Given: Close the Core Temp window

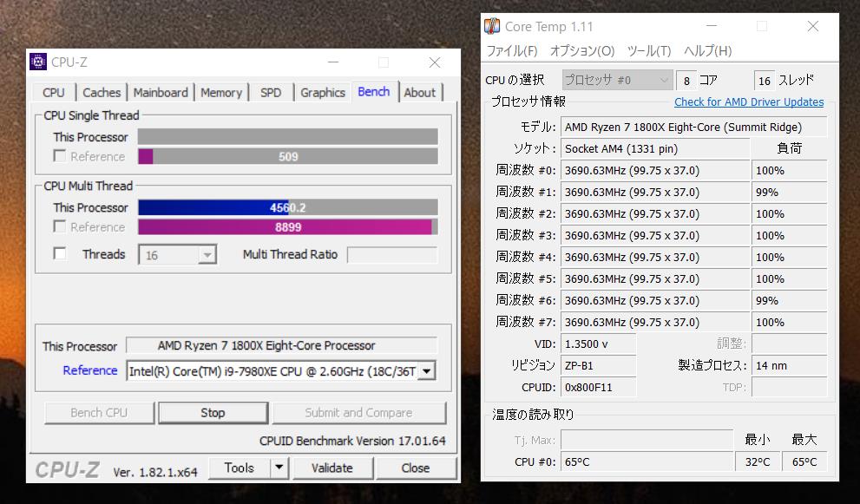Looking at the screenshot, I should point(813,26).
